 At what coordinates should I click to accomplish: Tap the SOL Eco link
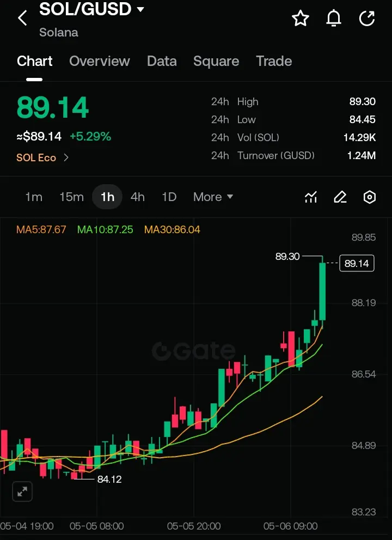pyautogui.click(x=36, y=157)
